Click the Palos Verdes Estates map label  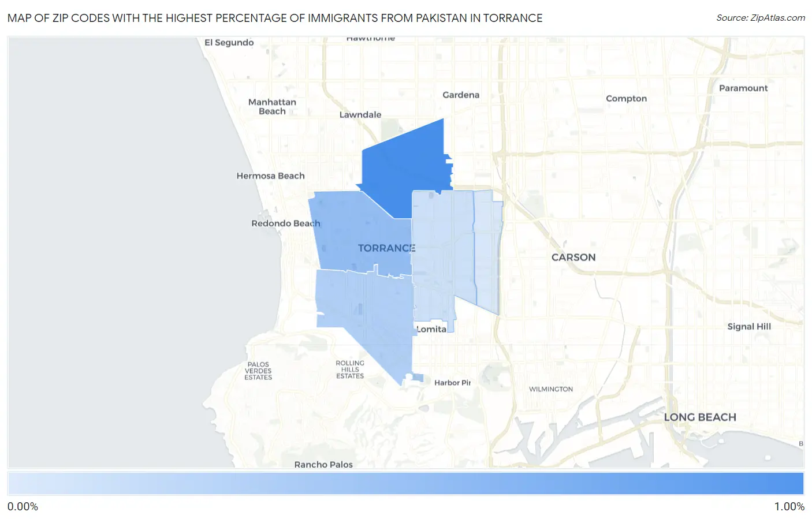pyautogui.click(x=258, y=371)
